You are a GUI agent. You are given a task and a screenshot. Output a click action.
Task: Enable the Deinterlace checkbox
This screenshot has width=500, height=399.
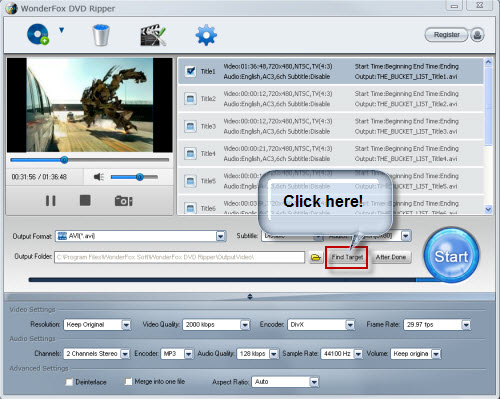pos(69,382)
